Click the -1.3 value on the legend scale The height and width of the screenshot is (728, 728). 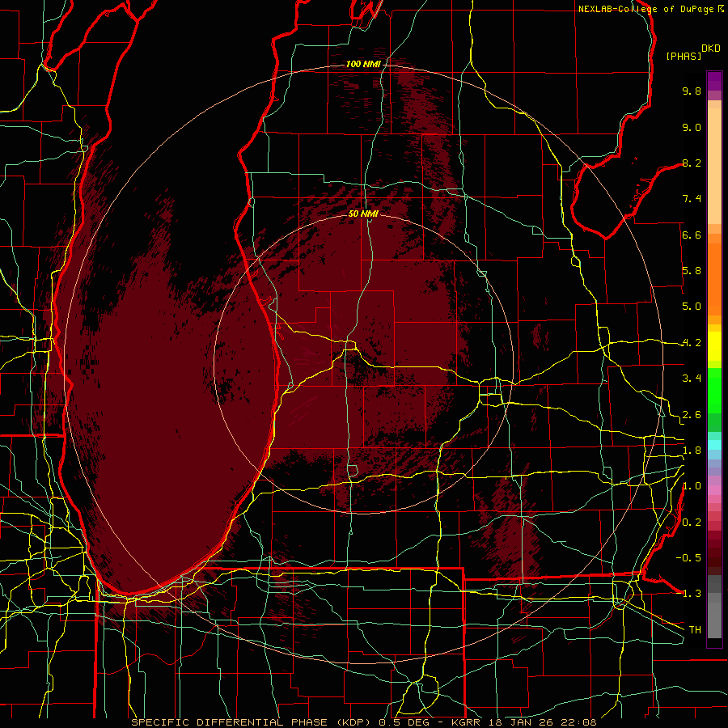pos(688,594)
